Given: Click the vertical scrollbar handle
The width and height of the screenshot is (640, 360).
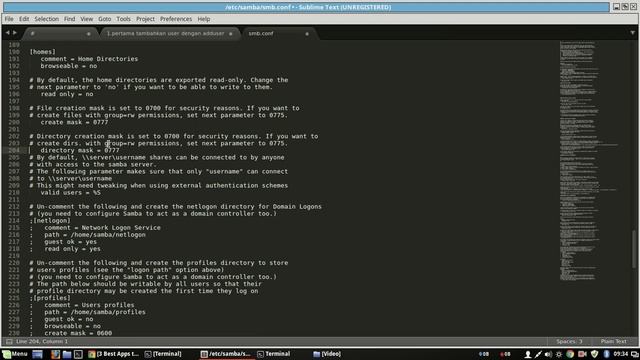Looking at the screenshot, I should pyautogui.click(x=634, y=249).
